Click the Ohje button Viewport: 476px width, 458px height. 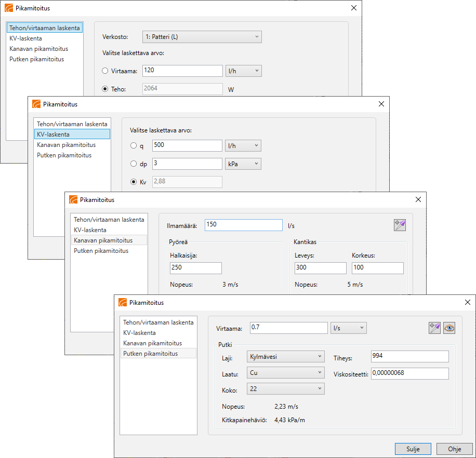coord(454,449)
